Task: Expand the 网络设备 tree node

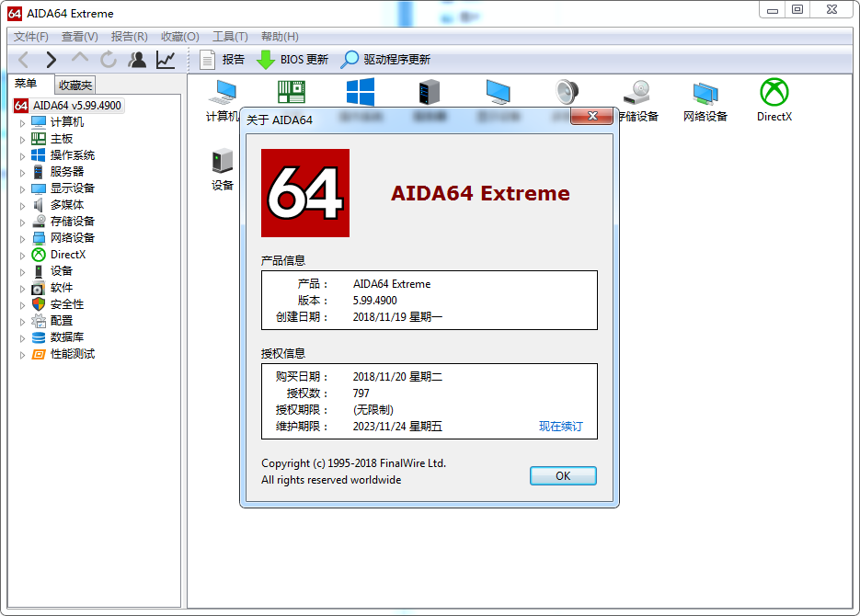Action: pyautogui.click(x=22, y=238)
